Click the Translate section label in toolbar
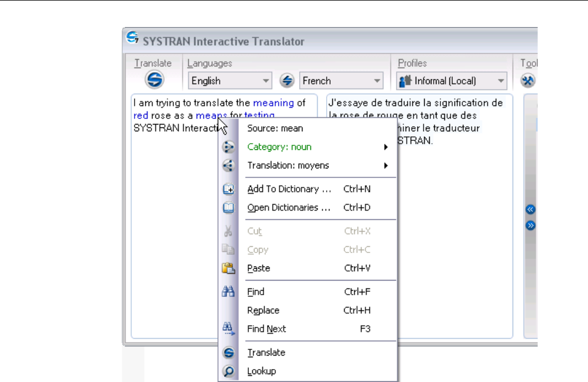 click(153, 63)
